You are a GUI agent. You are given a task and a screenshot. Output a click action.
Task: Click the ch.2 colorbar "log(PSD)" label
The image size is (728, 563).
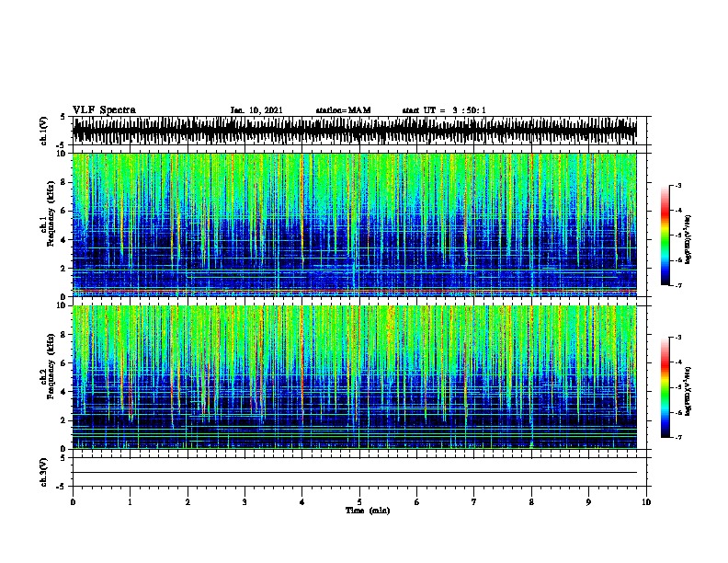tap(688, 392)
